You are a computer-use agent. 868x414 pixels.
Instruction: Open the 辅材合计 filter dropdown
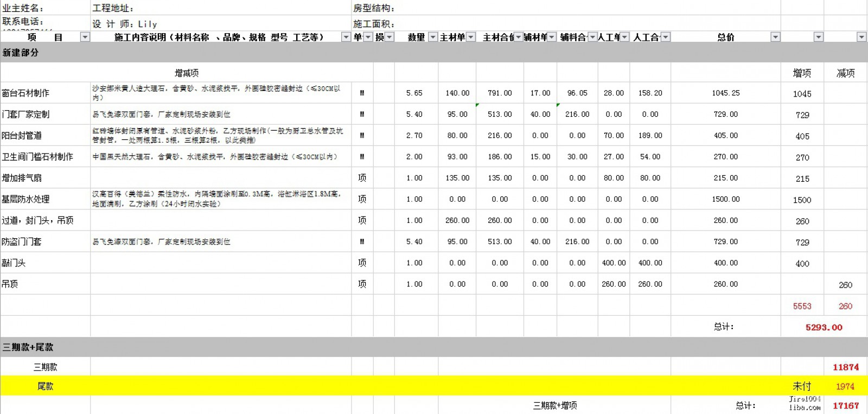(592, 37)
